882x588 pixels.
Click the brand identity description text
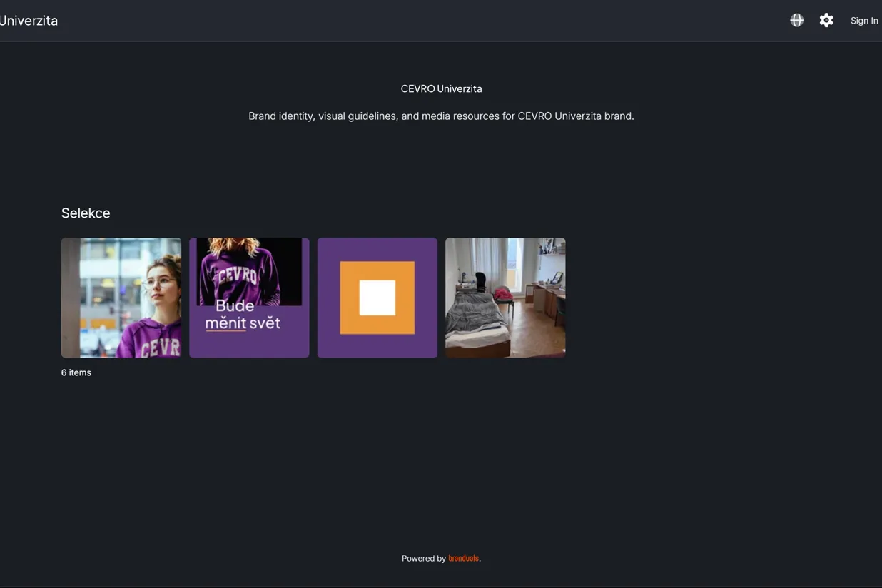[x=441, y=116]
